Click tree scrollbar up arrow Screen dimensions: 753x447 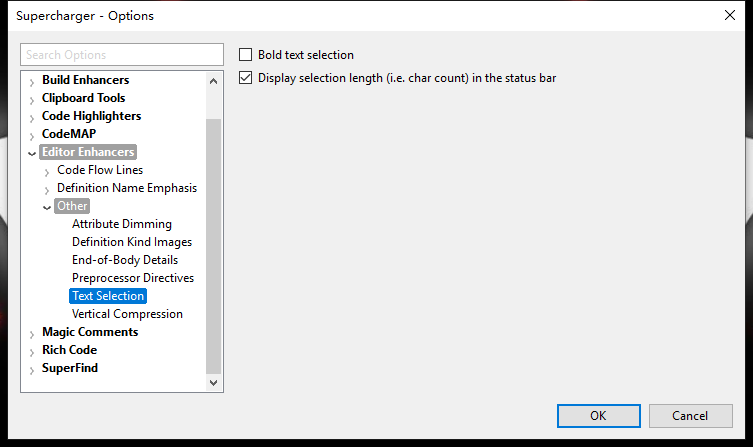click(214, 81)
